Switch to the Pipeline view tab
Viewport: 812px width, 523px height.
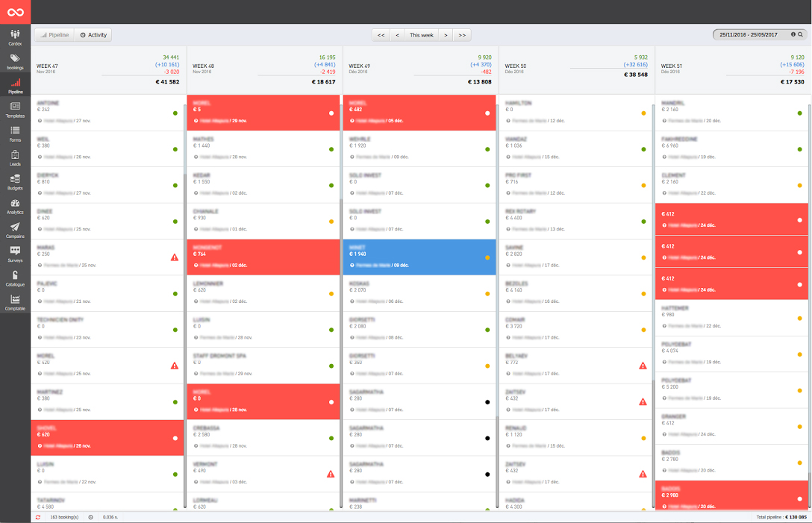point(54,35)
